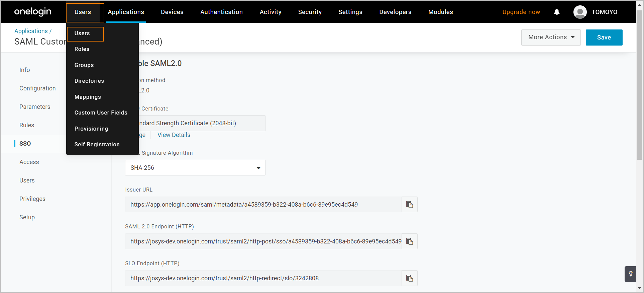This screenshot has height=293, width=644.
Task: Open the Authentication top menu
Action: coord(221,12)
